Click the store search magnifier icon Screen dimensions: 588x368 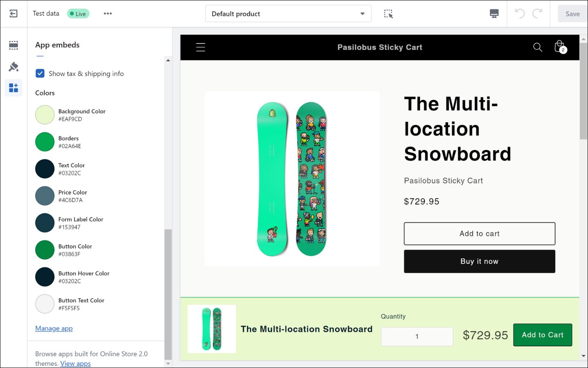(x=537, y=47)
